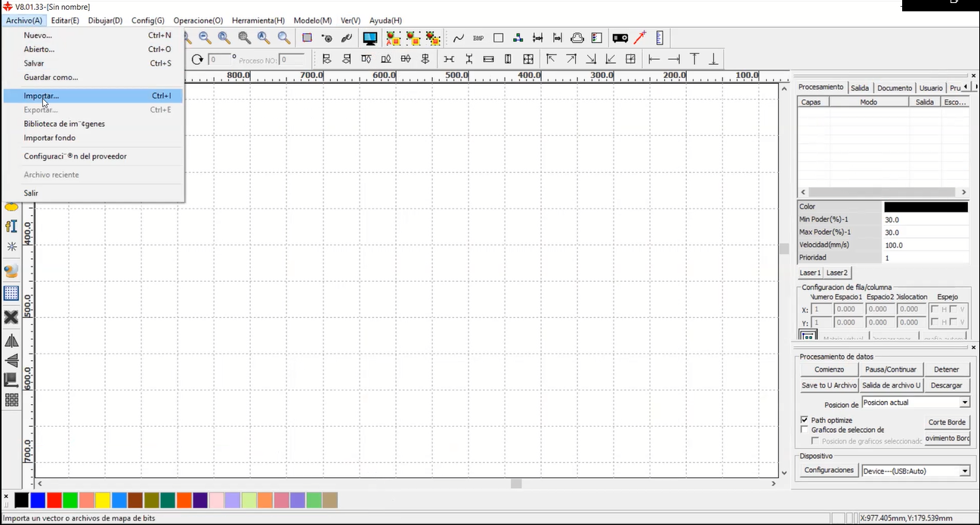Click the monitor display icon in toolbar

(x=370, y=38)
